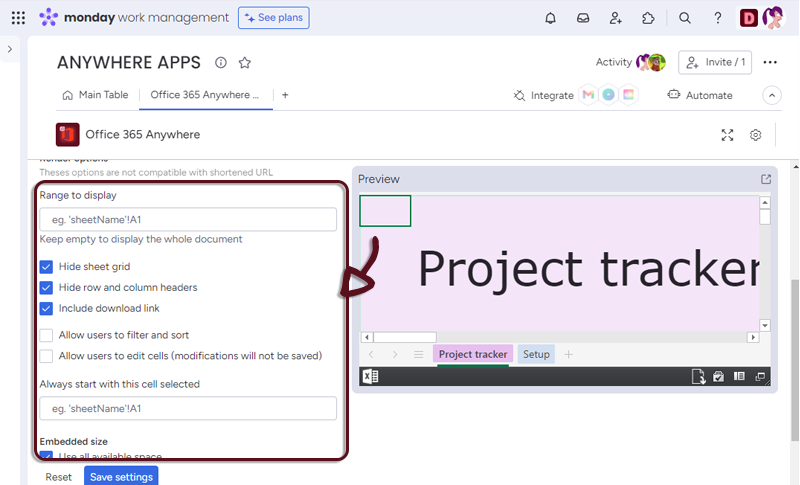The width and height of the screenshot is (800, 485).
Task: Expand the left sidebar arrow
Action: (10, 49)
